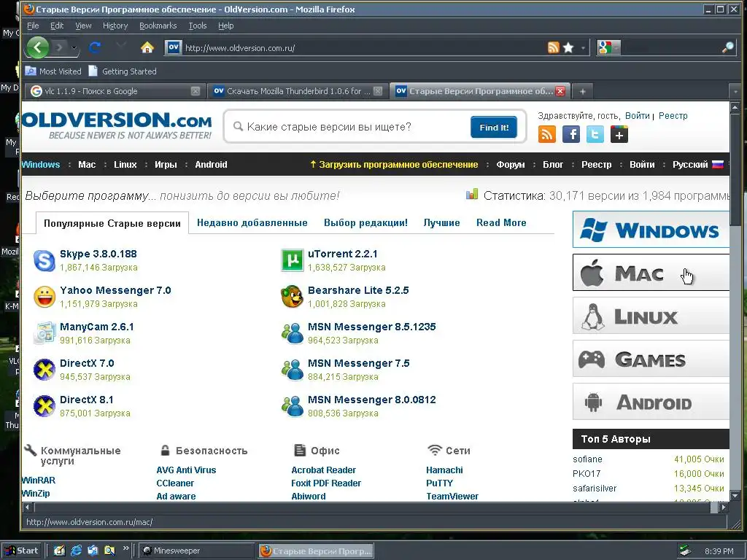
Task: Open the website's orange RSS feed icon
Action: click(547, 134)
